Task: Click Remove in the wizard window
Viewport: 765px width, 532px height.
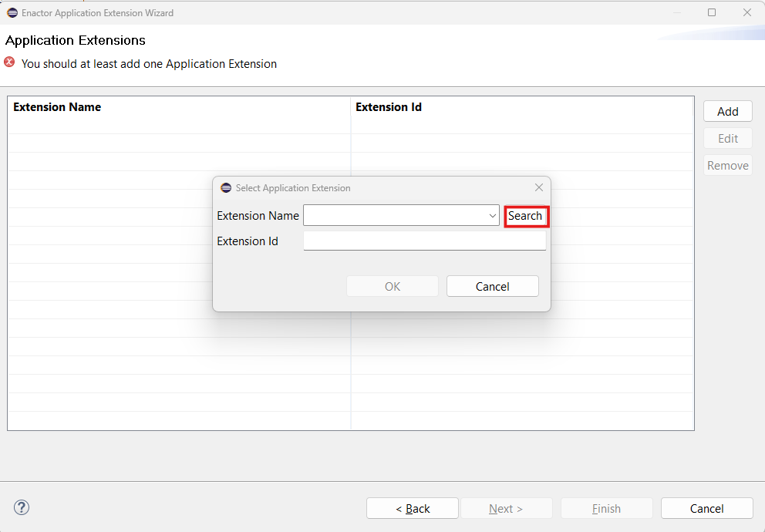Action: pyautogui.click(x=727, y=165)
